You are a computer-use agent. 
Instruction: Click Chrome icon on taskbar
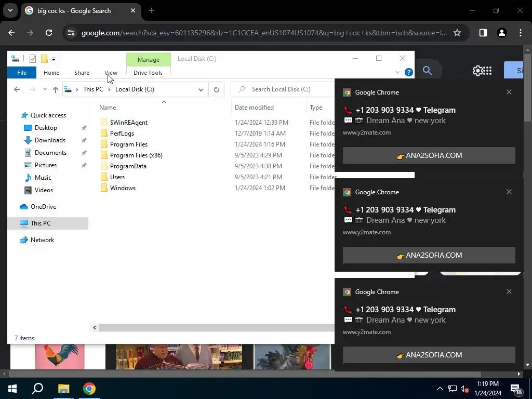[x=89, y=389]
